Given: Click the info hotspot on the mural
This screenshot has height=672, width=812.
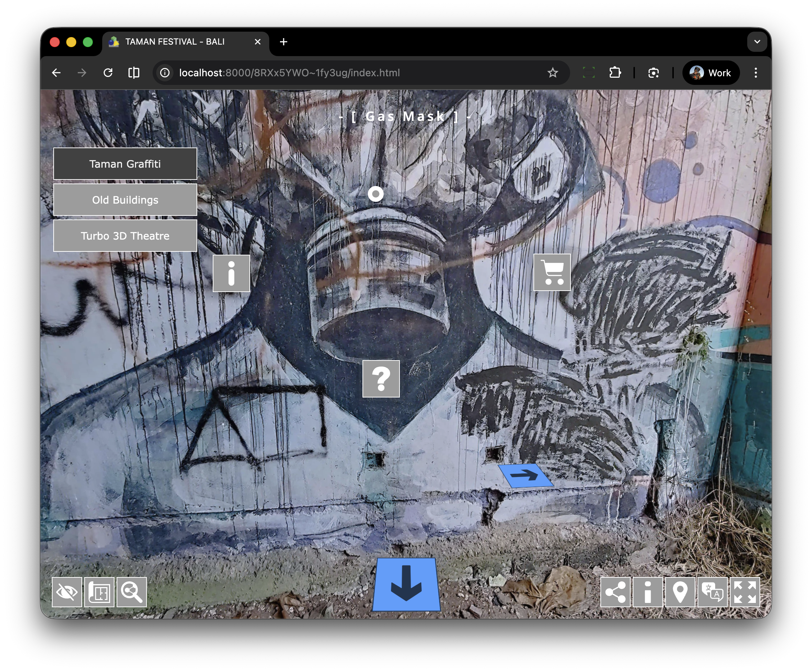Looking at the screenshot, I should 231,273.
